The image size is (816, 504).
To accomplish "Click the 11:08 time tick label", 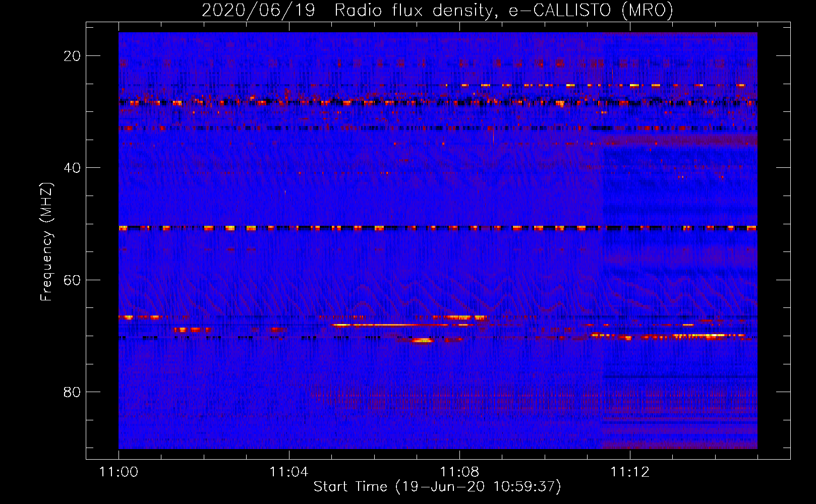I will point(459,472).
